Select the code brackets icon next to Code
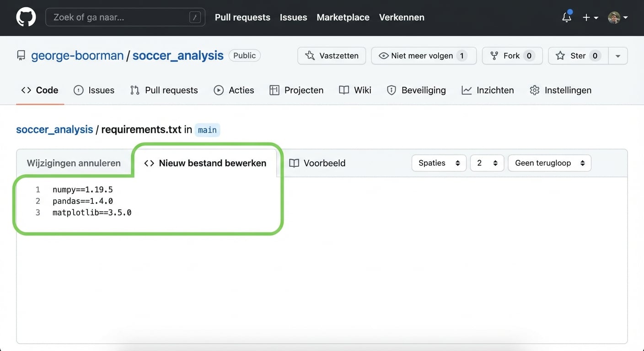This screenshot has width=644, height=351. (x=26, y=90)
